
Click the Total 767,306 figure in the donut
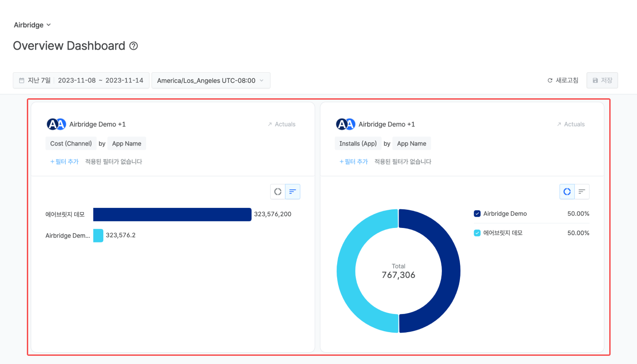[x=399, y=271]
